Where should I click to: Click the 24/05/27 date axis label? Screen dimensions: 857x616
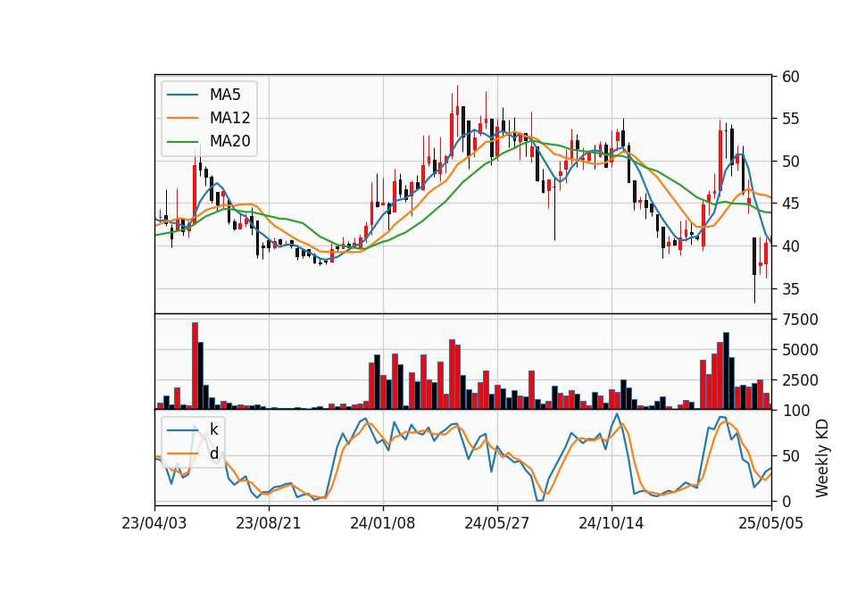click(x=497, y=523)
